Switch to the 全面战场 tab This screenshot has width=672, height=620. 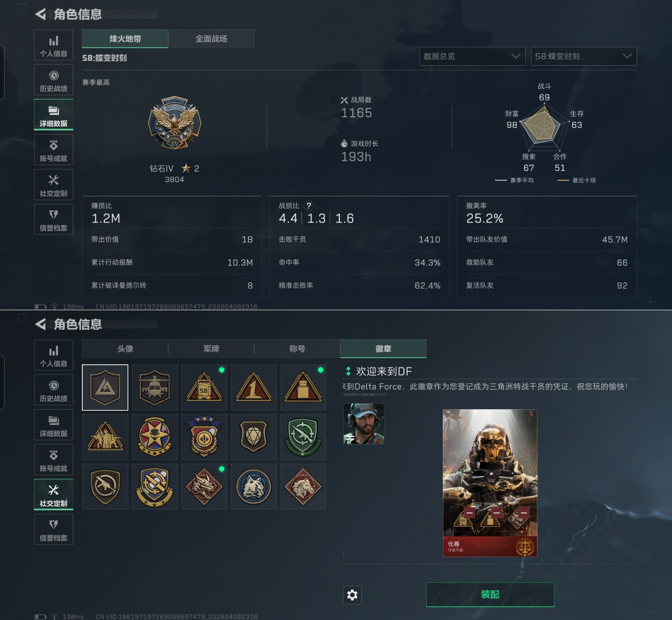211,38
